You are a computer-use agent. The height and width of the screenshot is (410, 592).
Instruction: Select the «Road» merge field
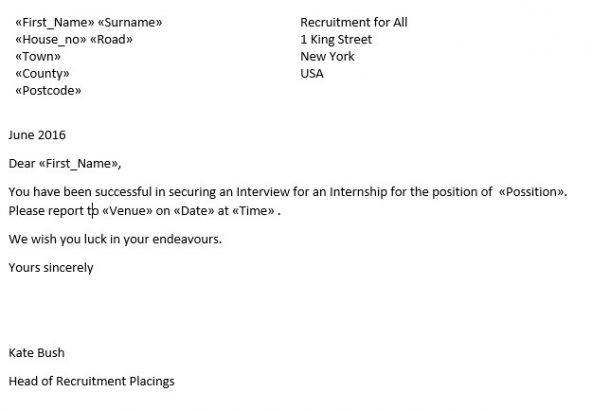(111, 39)
